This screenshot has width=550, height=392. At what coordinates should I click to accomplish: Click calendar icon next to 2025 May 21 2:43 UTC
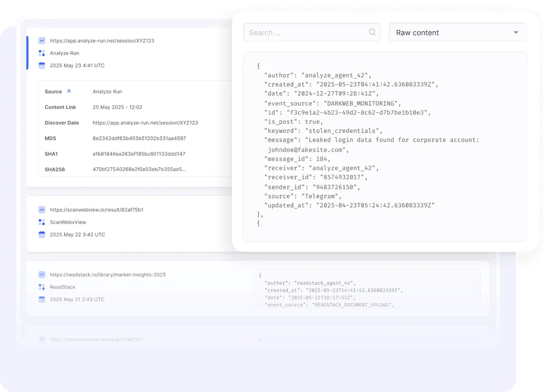point(42,299)
